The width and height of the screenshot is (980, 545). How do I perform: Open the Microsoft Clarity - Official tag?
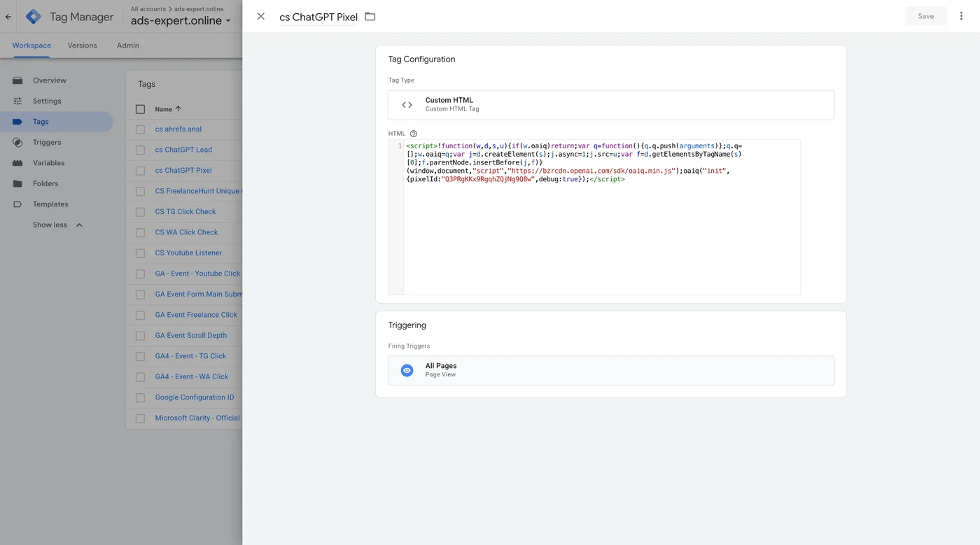tap(197, 418)
